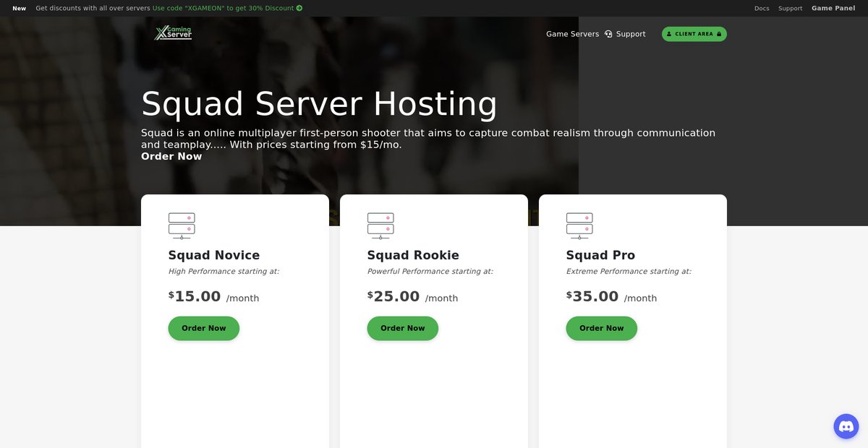Click the $35.00 /month price
This screenshot has height=448, width=868.
611,297
